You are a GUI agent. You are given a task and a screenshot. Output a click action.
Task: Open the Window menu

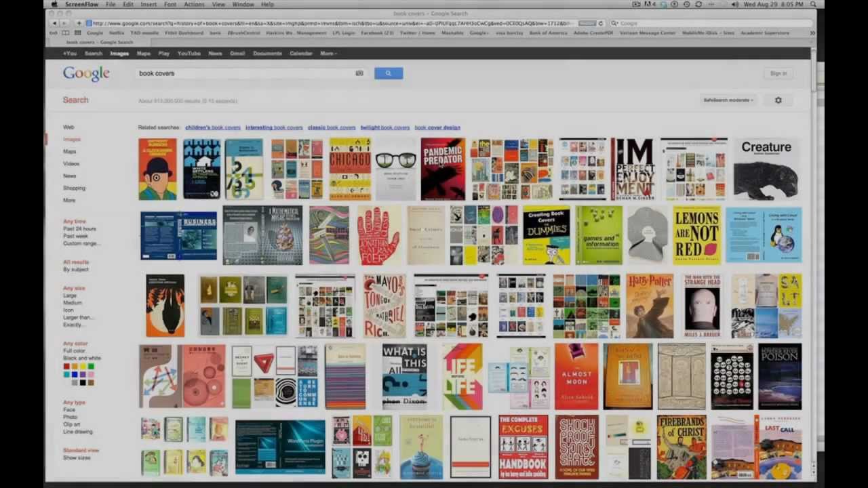click(243, 4)
